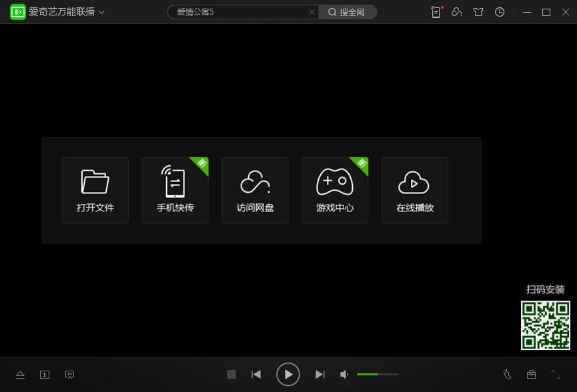The width and height of the screenshot is (577, 392).
Task: Open the toolbox icon
Action: point(531,375)
